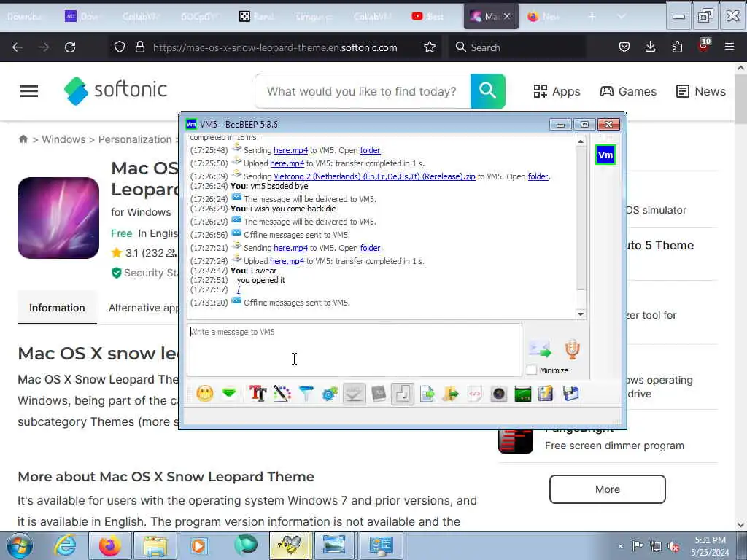Click the notepad with lightning icon
The height and width of the screenshot is (560, 747).
pyautogui.click(x=546, y=394)
